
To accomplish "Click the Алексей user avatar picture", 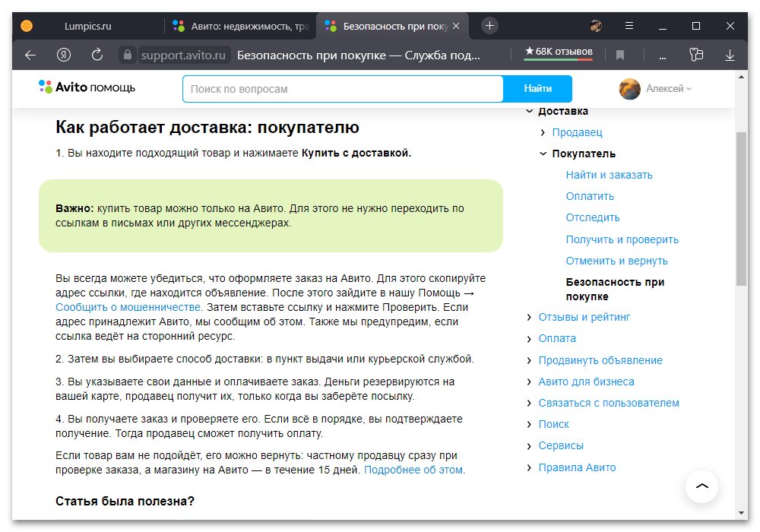I will point(629,89).
